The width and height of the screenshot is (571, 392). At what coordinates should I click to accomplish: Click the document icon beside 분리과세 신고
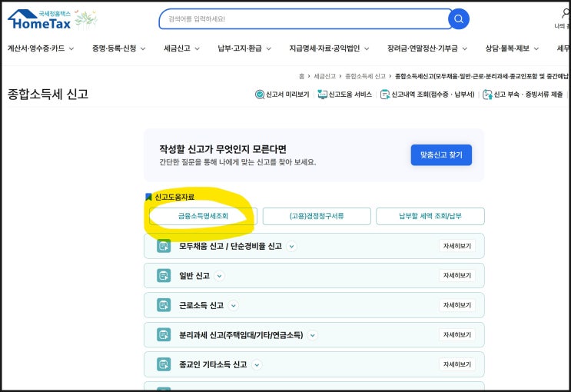tap(164, 334)
